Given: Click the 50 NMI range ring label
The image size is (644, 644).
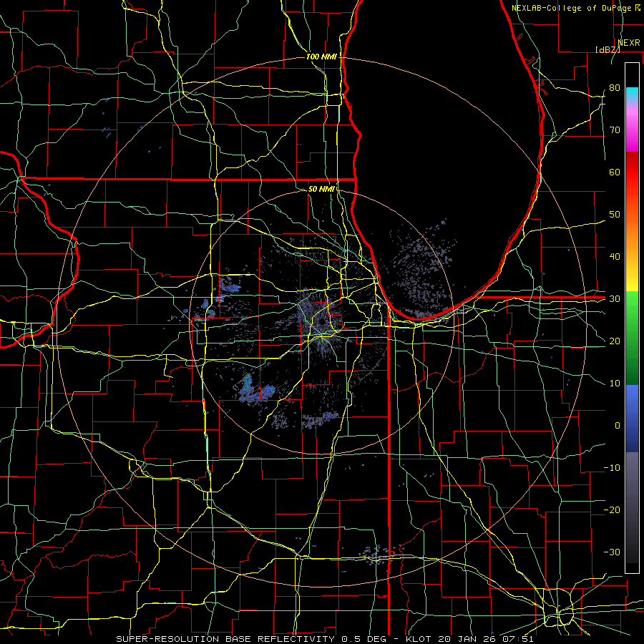Looking at the screenshot, I should 321,190.
